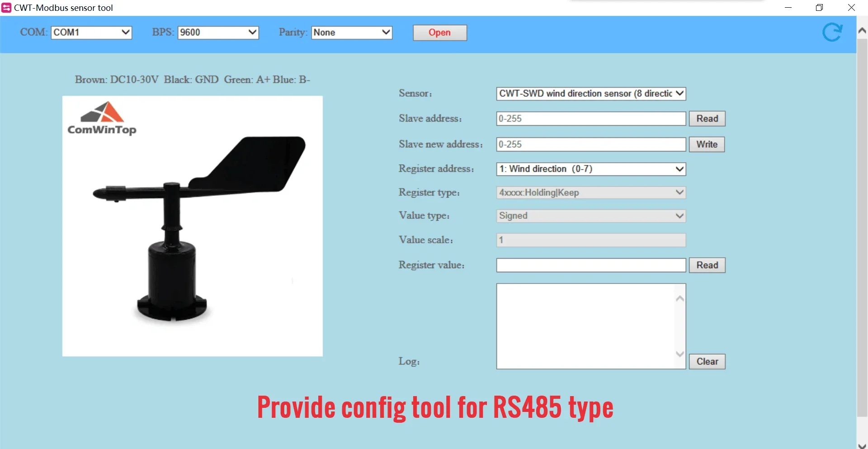Click the page scrollbar down arrow
This screenshot has width=868, height=449.
[x=862, y=445]
